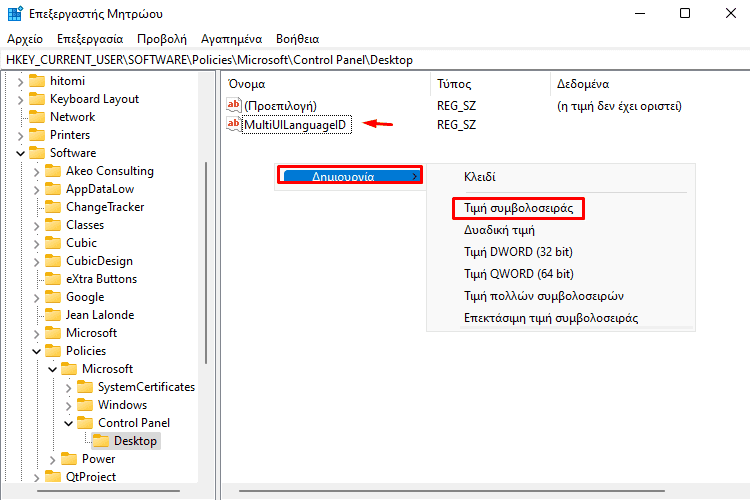Choose Δημιουργία in context menu

click(x=350, y=176)
